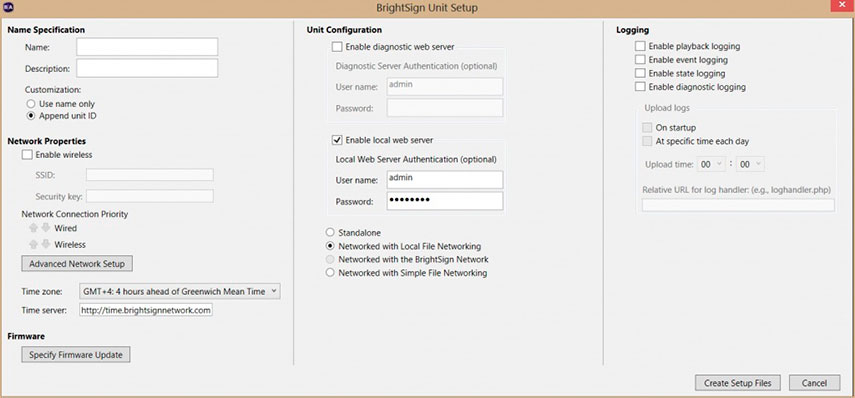Edit local web server Password field
855x398 pixels.
pos(445,201)
